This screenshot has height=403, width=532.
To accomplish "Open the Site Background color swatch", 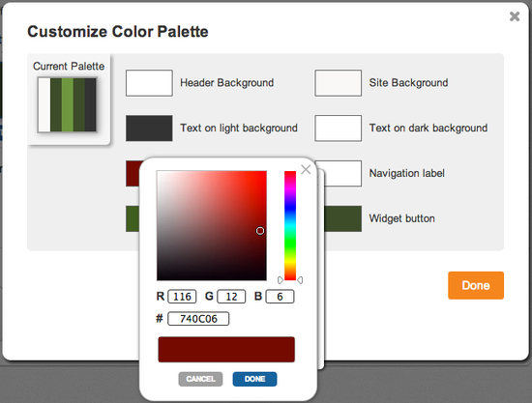I will 338,83.
